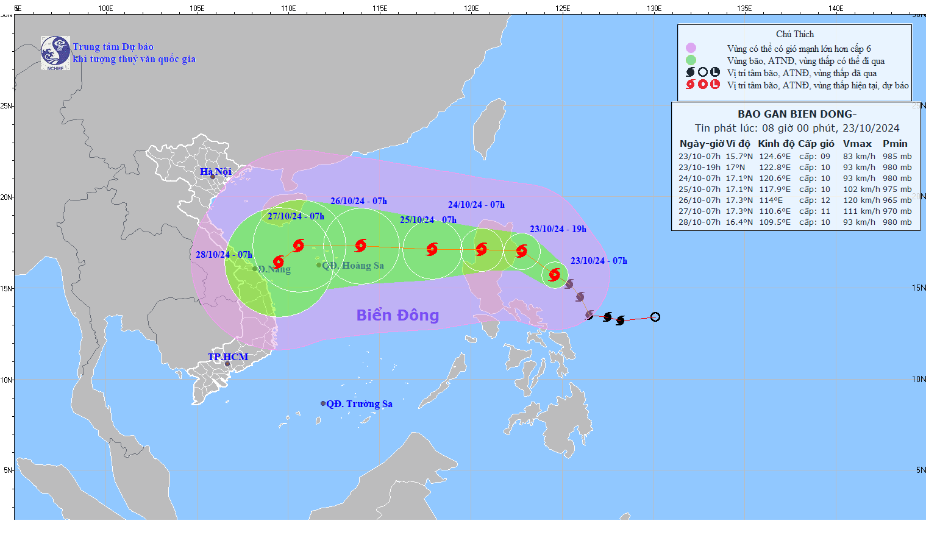The image size is (926, 560).
Task: Click the NCHMF forecast center logo
Action: [x=55, y=53]
